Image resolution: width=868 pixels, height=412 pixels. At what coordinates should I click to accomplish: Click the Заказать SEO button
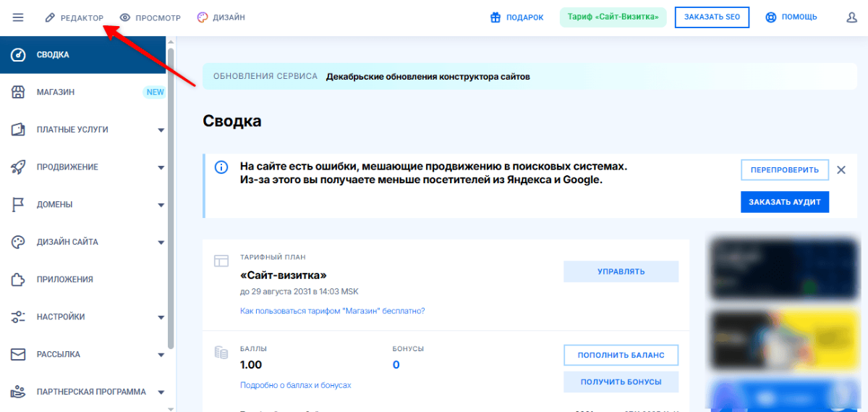tap(712, 17)
